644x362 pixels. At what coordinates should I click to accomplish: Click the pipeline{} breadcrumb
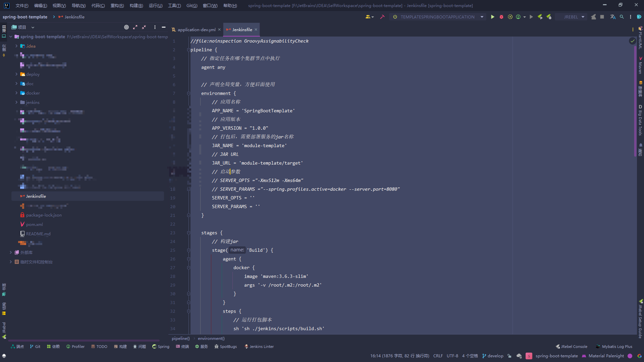point(180,339)
